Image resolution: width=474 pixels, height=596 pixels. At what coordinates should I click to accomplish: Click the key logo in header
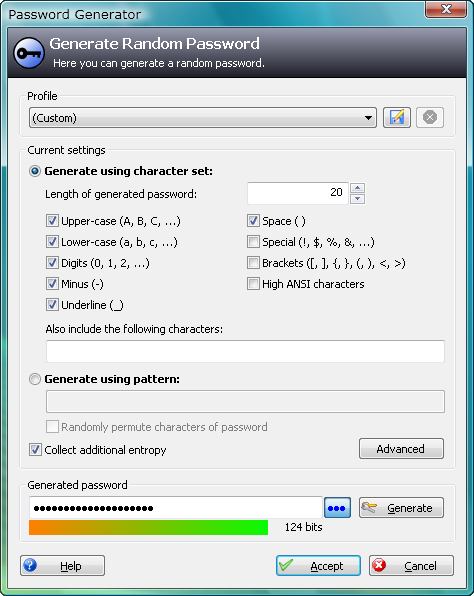(x=29, y=53)
